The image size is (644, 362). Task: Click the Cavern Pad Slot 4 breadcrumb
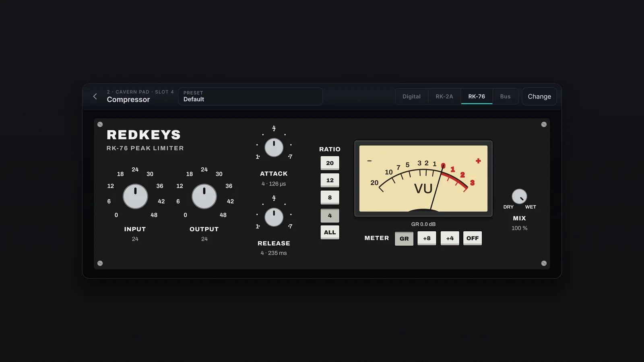click(140, 92)
